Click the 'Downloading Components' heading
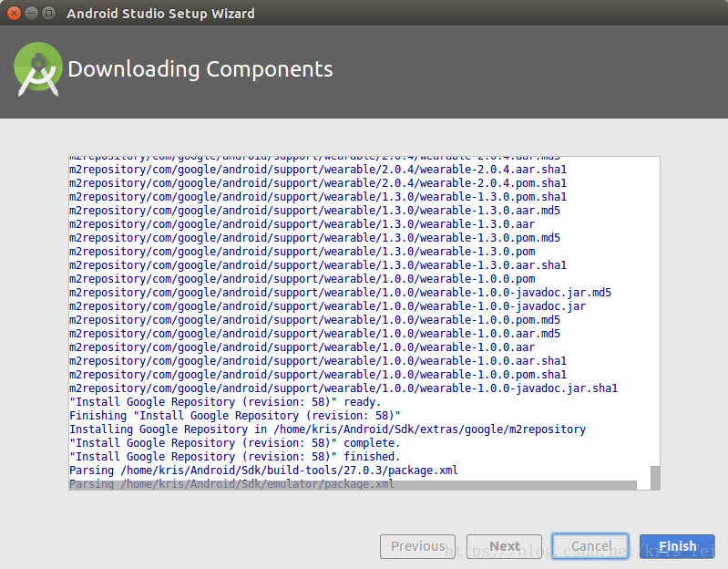Screen dimensions: 728x569 click(x=200, y=69)
